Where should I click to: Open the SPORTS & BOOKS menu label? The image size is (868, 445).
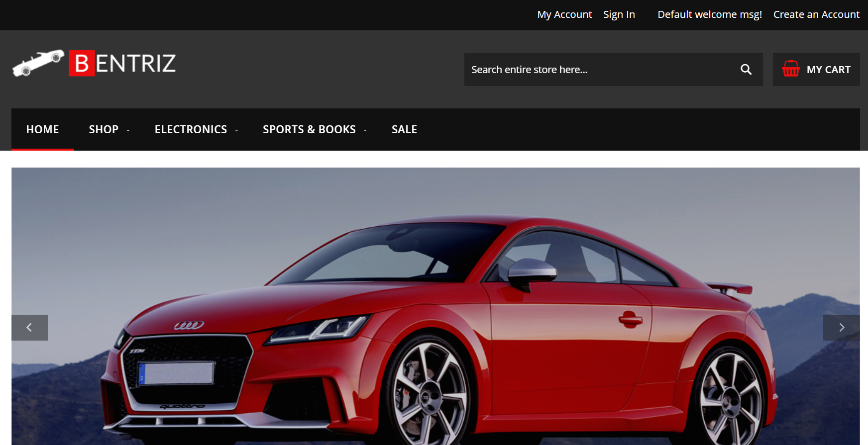(309, 129)
